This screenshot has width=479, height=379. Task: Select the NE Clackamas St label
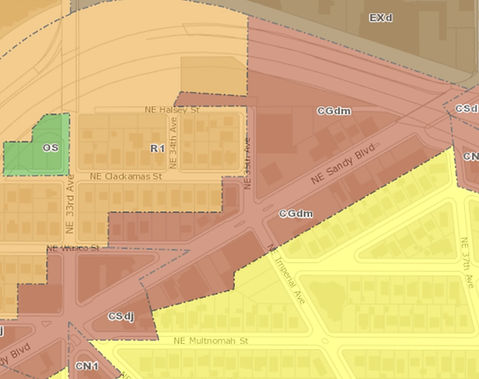point(126,176)
